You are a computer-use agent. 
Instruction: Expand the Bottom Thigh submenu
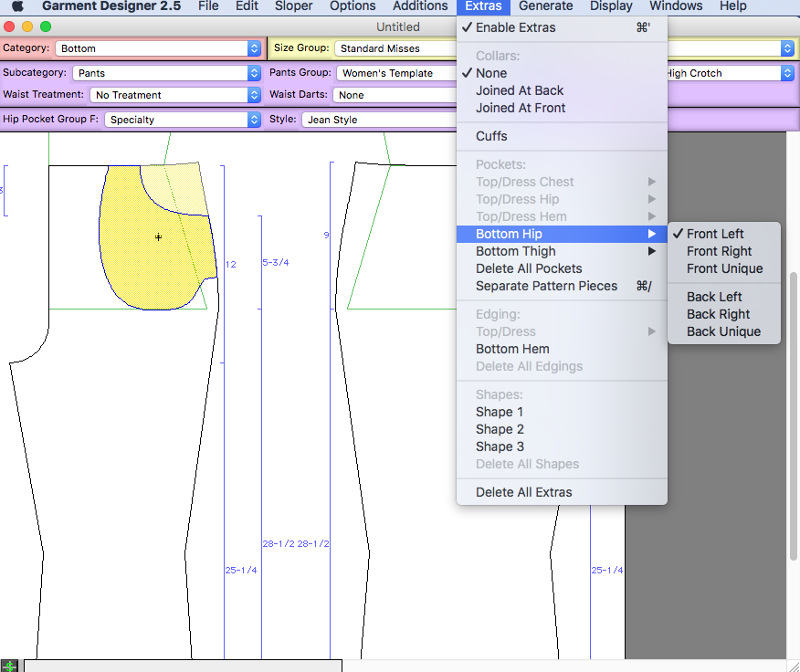click(562, 251)
